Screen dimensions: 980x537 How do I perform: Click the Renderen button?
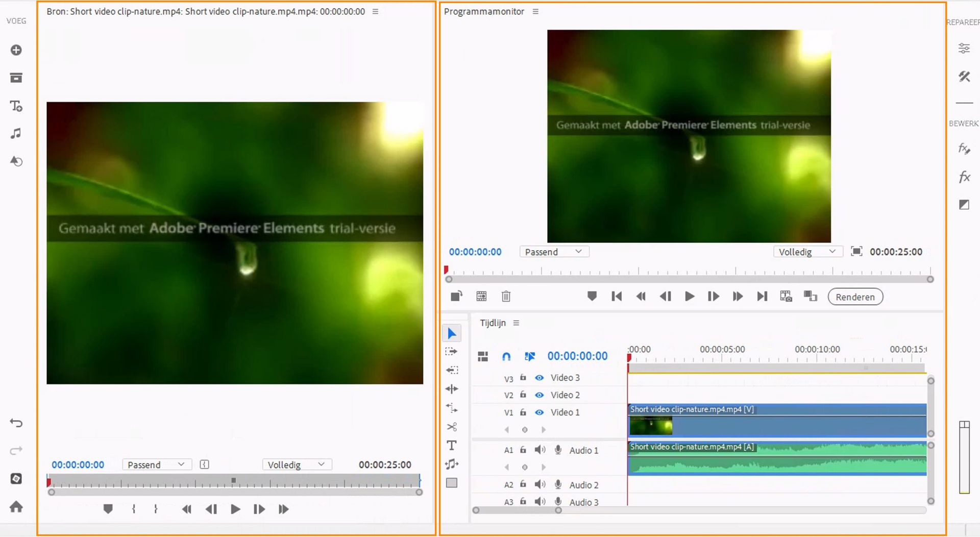click(855, 297)
